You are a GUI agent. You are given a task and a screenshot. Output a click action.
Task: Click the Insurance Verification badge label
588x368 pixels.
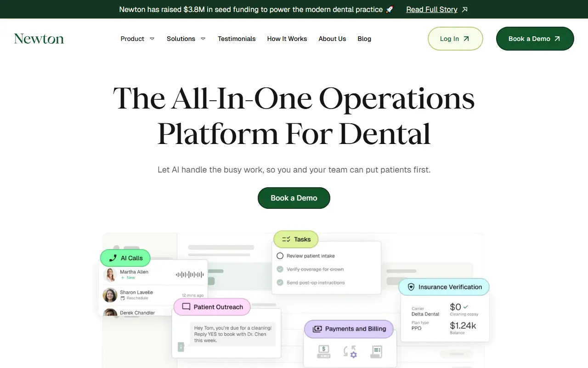[x=450, y=287]
